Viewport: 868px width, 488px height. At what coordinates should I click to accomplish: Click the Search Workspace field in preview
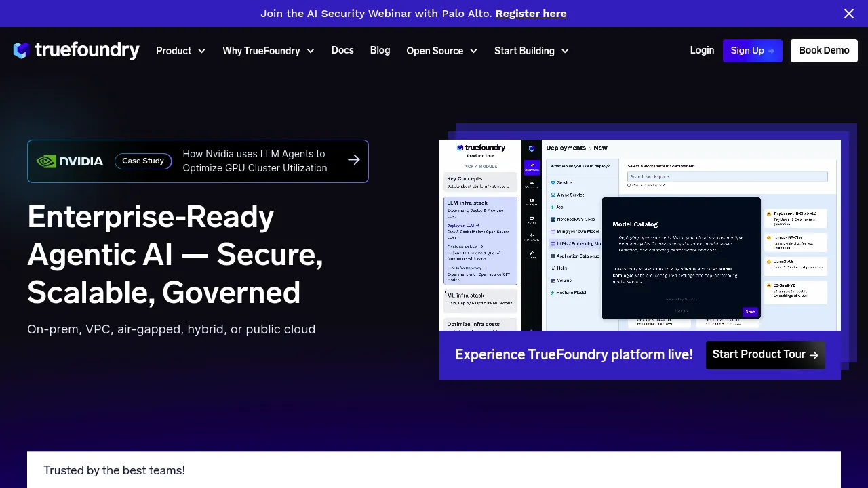[x=728, y=176]
